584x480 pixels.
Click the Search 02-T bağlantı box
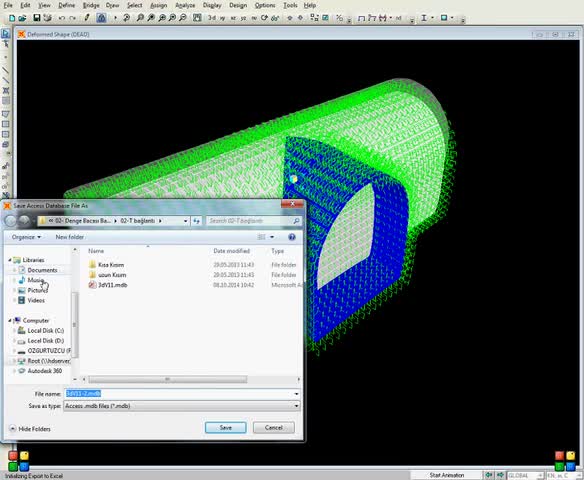click(254, 221)
